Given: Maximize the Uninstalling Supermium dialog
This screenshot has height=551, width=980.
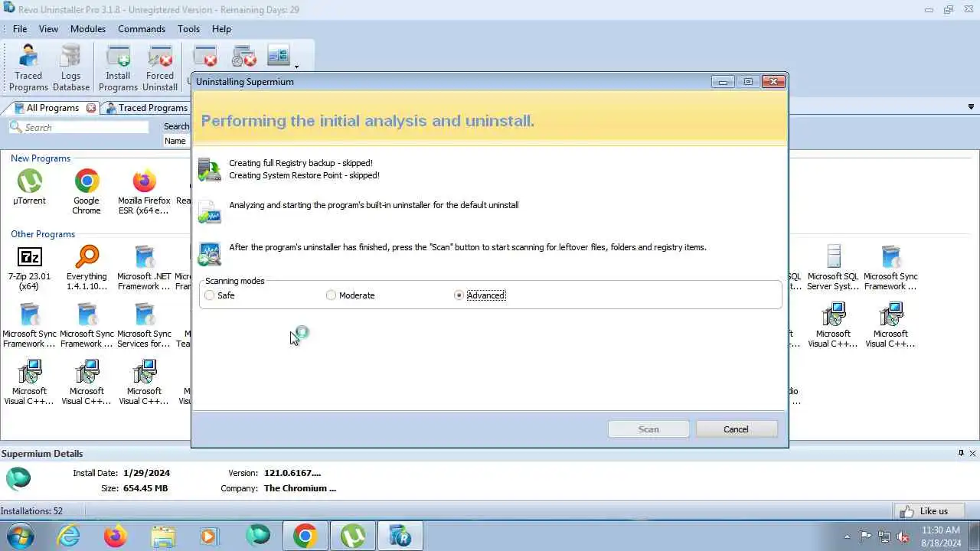Looking at the screenshot, I should click(748, 82).
